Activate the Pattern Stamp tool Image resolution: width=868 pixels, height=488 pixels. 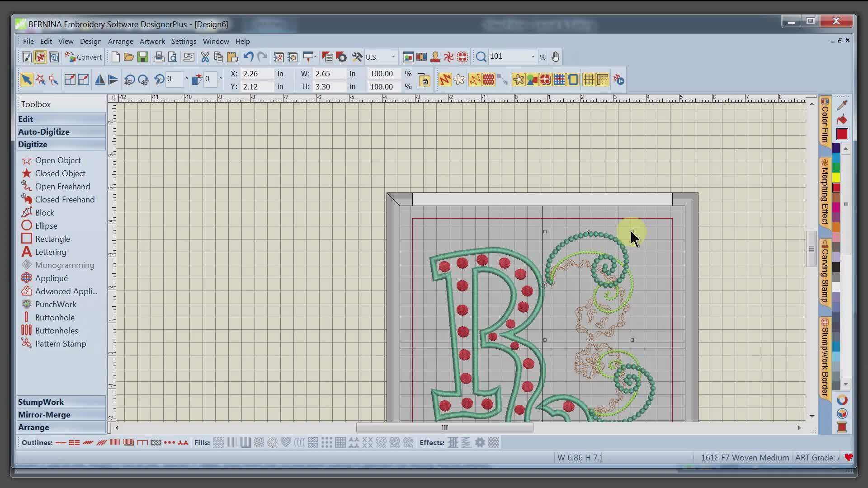60,343
